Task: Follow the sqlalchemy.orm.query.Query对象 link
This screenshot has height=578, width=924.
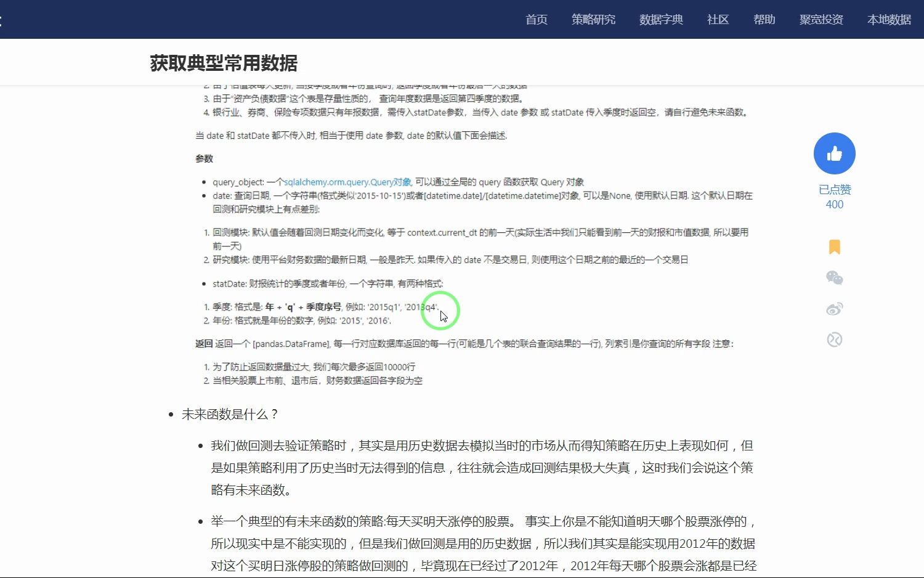Action: coord(347,182)
